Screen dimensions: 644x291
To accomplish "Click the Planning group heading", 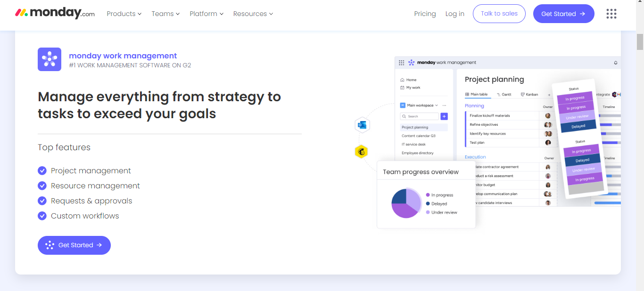I will coord(474,106).
